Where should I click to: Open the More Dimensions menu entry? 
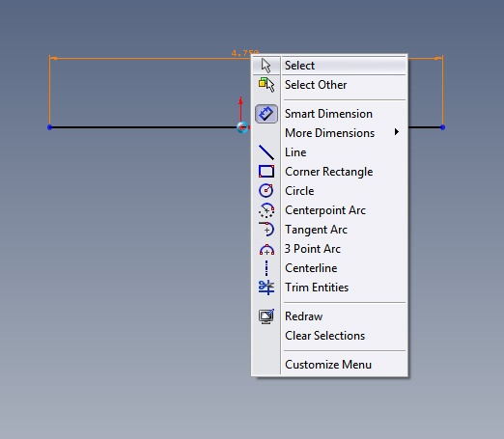329,133
